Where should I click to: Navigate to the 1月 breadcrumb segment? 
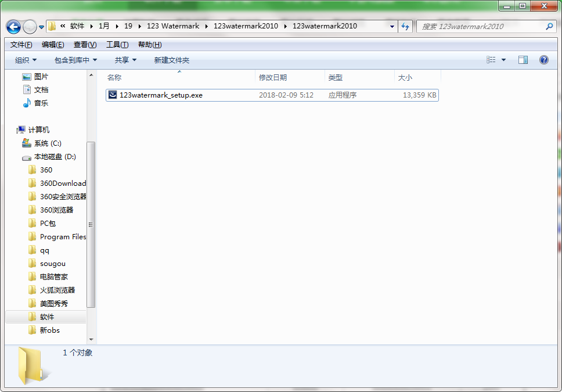point(104,26)
